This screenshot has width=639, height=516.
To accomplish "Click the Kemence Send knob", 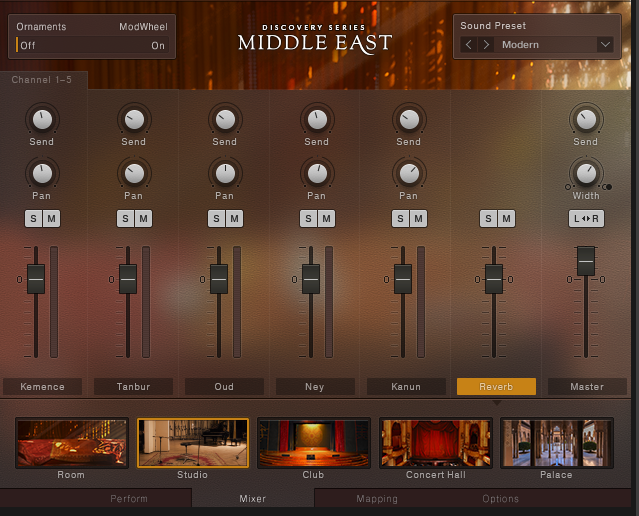I will (x=42, y=119).
